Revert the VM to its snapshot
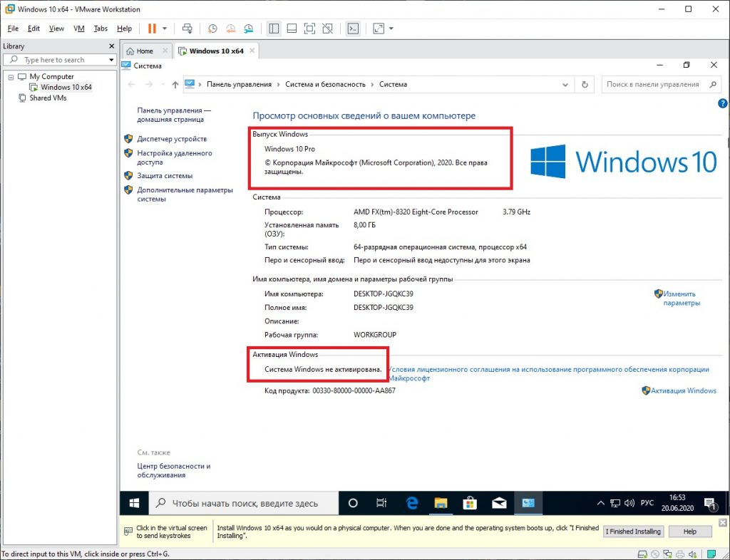This screenshot has height=560, width=730. click(230, 28)
